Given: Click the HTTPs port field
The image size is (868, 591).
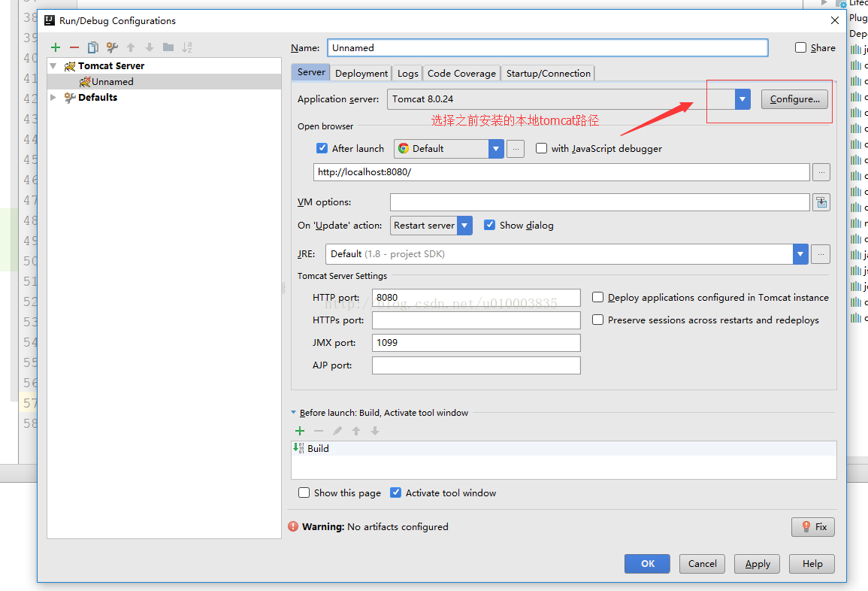Looking at the screenshot, I should (x=476, y=320).
